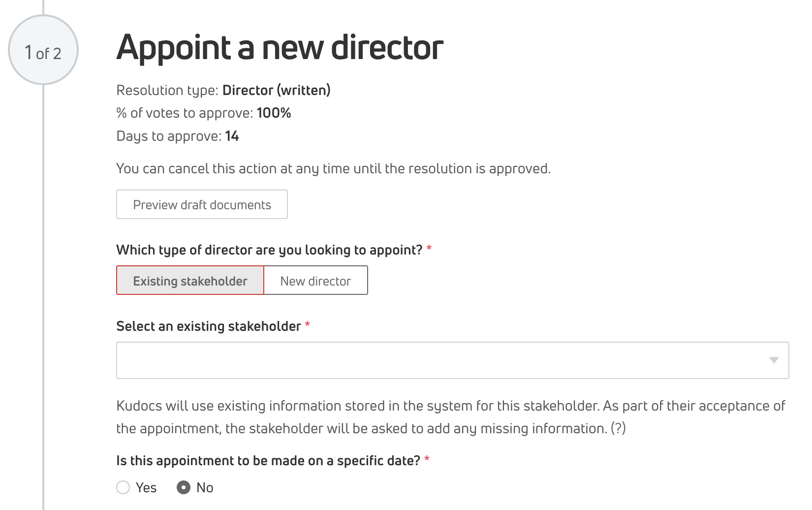This screenshot has height=510, width=812.
Task: Click the dropdown arrow in stakeholder field
Action: [x=774, y=360]
